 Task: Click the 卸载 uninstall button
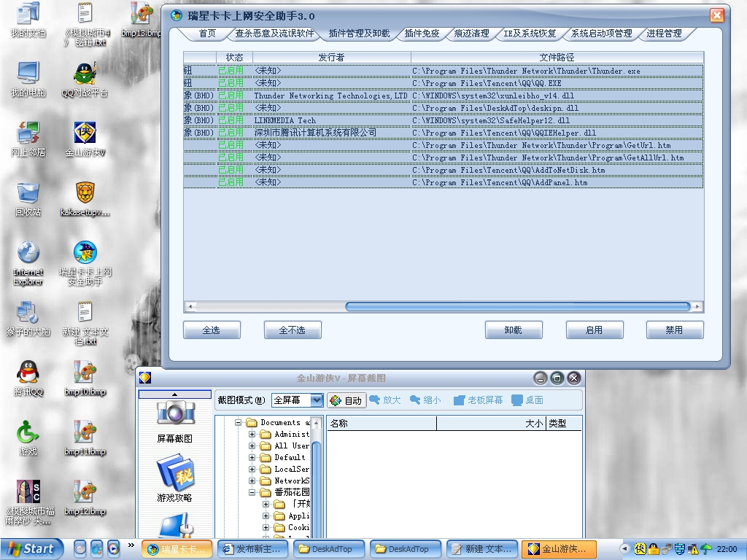pyautogui.click(x=514, y=330)
